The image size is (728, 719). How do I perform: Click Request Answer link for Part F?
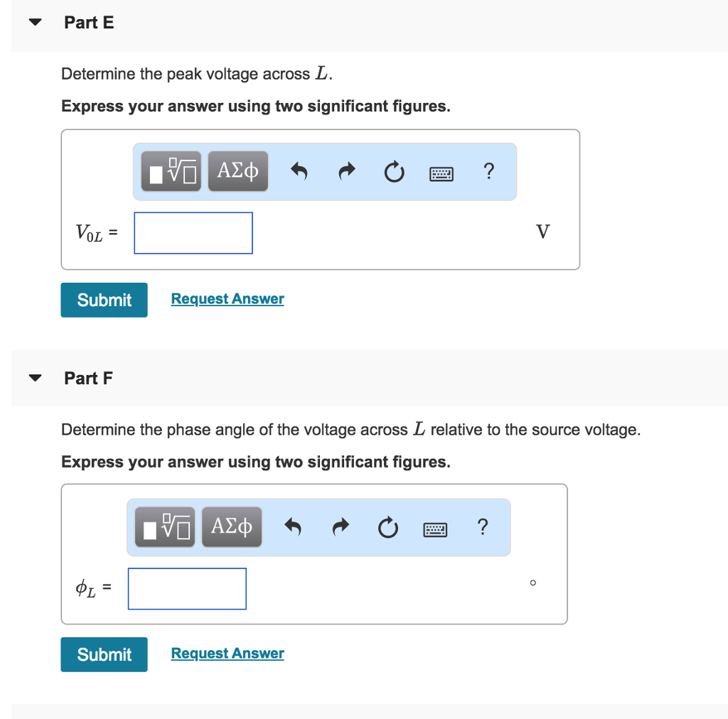click(x=227, y=654)
